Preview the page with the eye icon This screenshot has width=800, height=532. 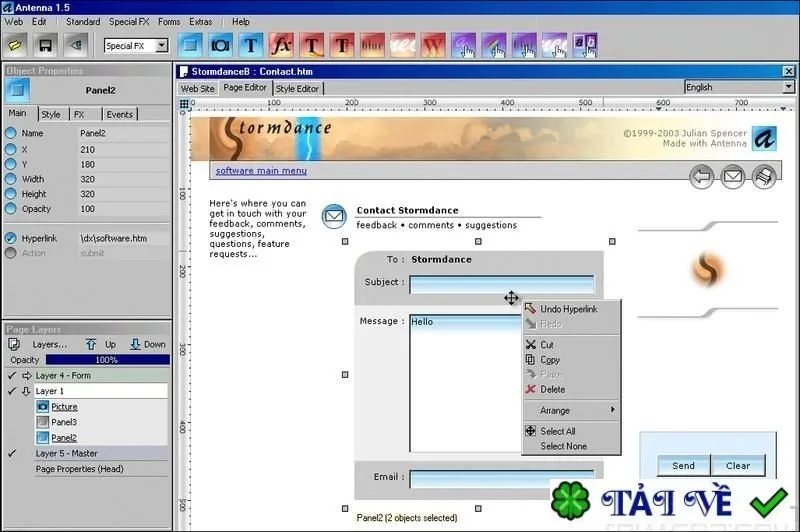pos(76,45)
